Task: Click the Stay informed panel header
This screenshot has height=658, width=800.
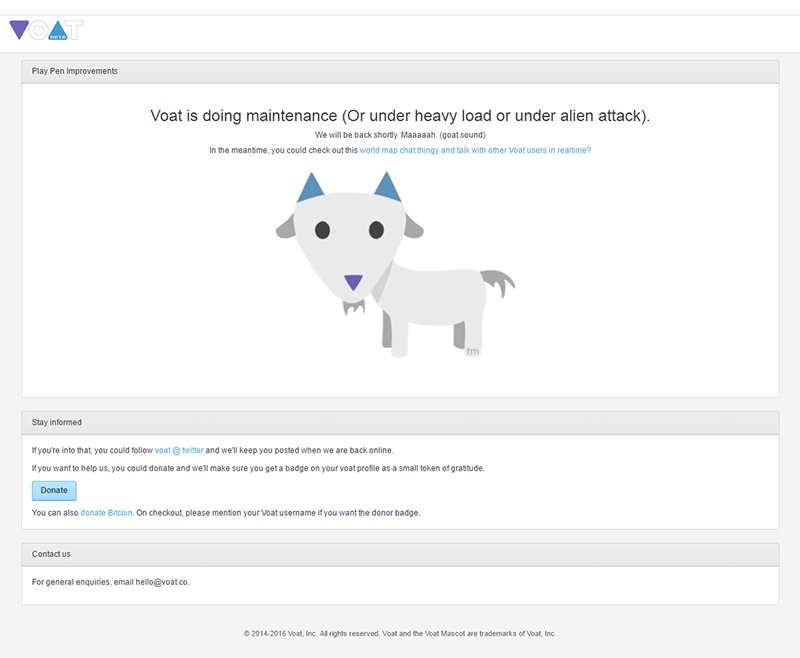Action: pos(400,422)
